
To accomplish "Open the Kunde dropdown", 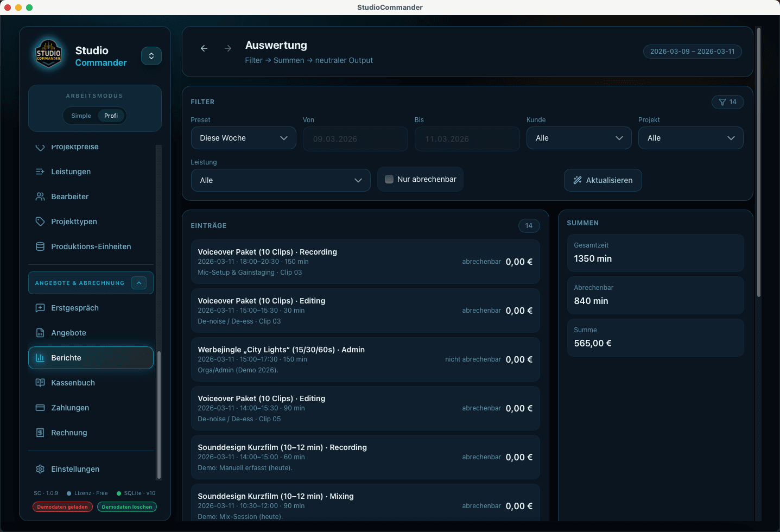I will coord(579,138).
